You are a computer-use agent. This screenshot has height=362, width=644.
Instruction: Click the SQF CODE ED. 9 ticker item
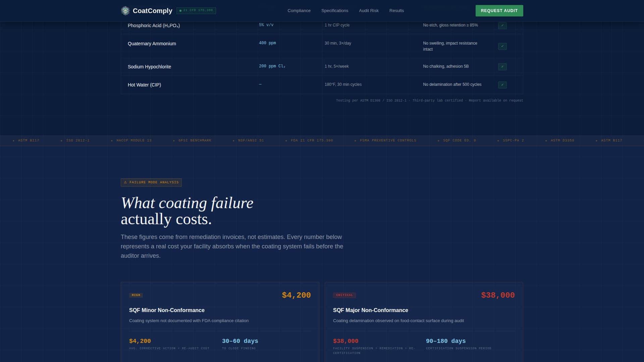tap(459, 140)
